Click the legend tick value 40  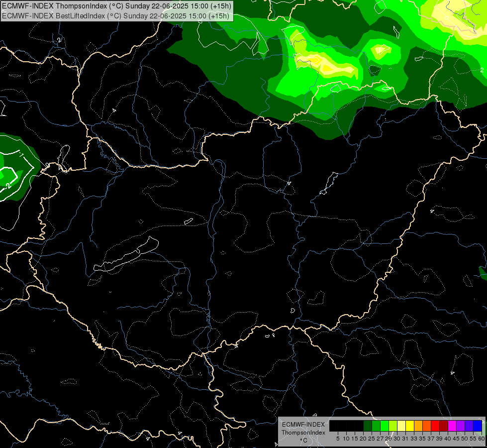tap(448, 439)
